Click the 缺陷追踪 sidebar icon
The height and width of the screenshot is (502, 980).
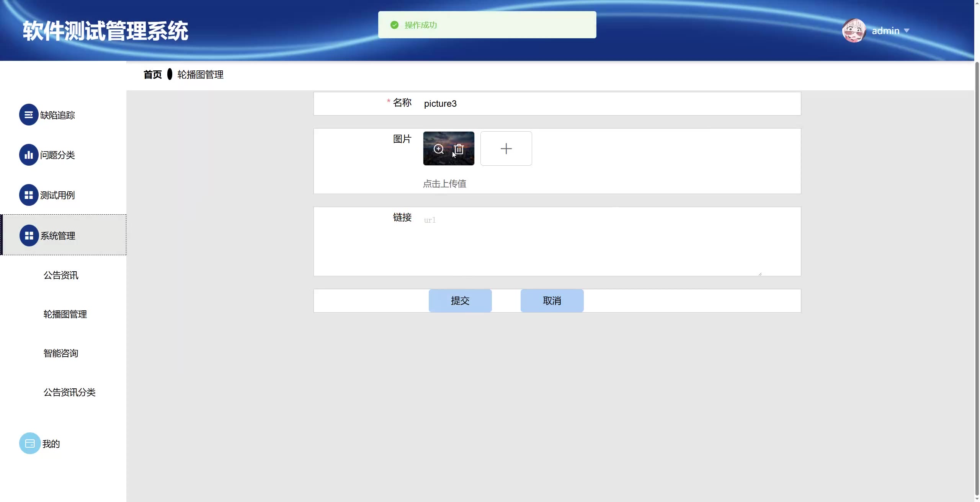(x=29, y=115)
